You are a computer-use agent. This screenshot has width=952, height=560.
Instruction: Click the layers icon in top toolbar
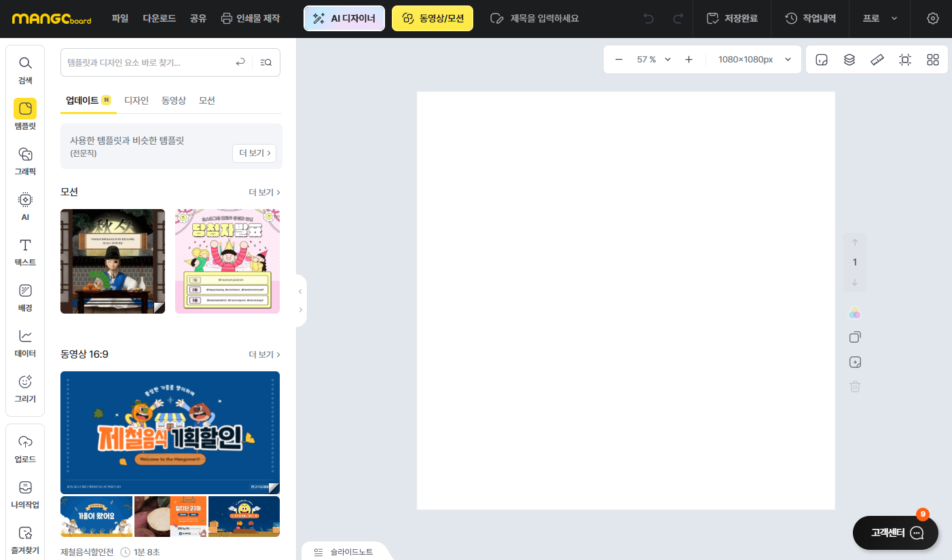pos(849,60)
